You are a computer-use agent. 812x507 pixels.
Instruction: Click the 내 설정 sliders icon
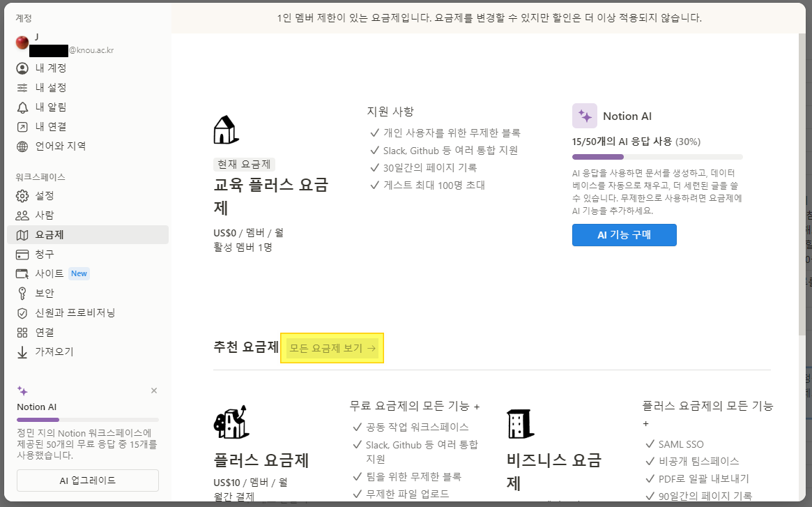pos(22,88)
